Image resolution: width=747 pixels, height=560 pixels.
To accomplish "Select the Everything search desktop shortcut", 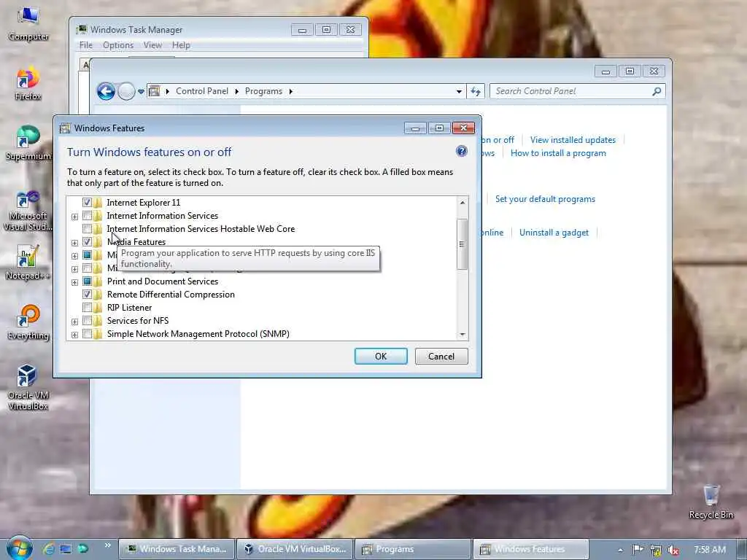I will [x=28, y=322].
